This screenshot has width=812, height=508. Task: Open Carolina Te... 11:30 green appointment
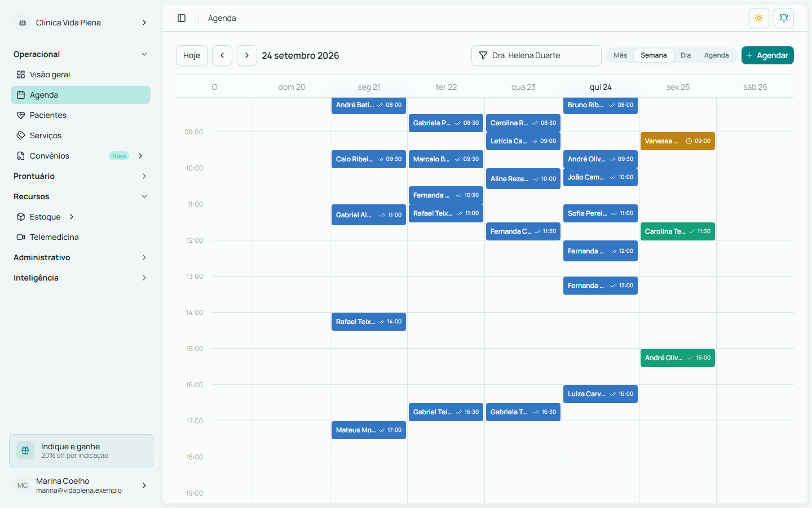pos(678,231)
